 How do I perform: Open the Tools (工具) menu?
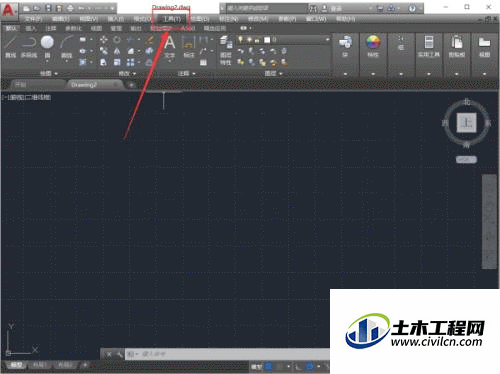pyautogui.click(x=172, y=19)
